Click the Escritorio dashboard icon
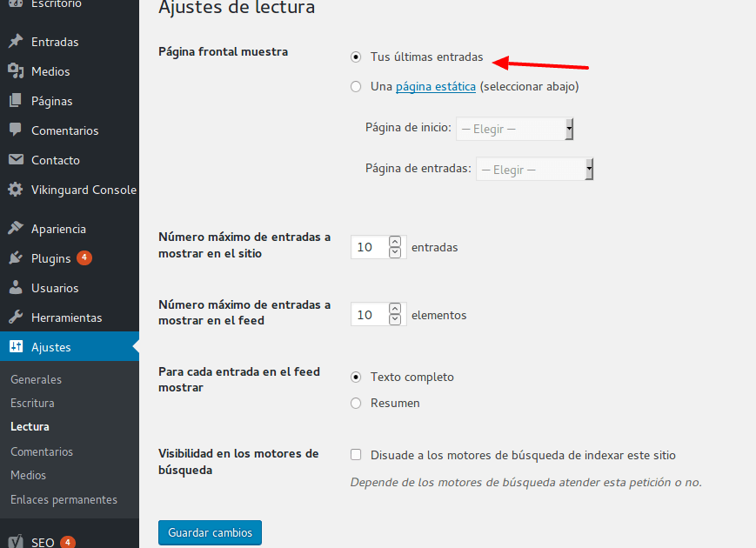Image resolution: width=756 pixels, height=548 pixels. click(x=16, y=3)
